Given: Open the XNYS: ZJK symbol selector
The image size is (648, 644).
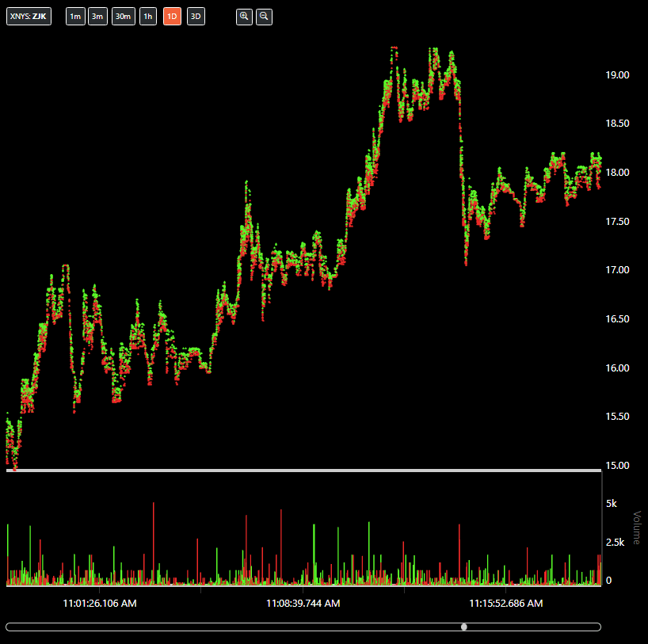Looking at the screenshot, I should pos(29,17).
